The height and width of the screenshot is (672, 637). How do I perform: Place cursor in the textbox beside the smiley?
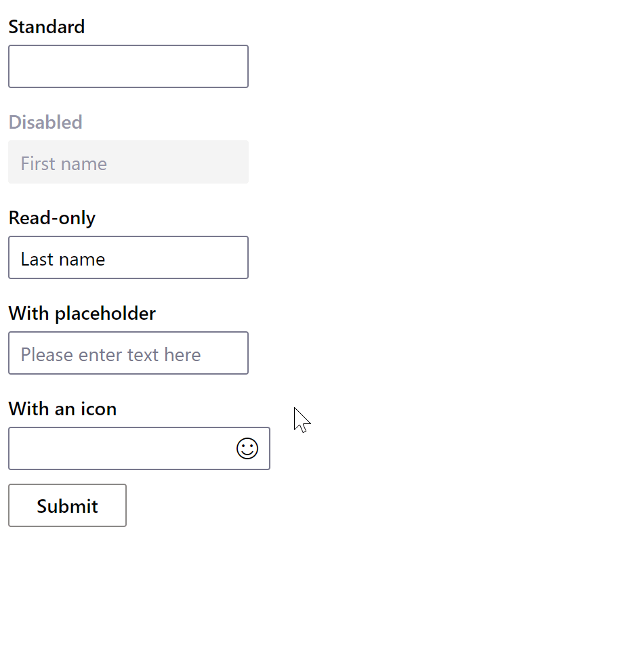[x=119, y=448]
